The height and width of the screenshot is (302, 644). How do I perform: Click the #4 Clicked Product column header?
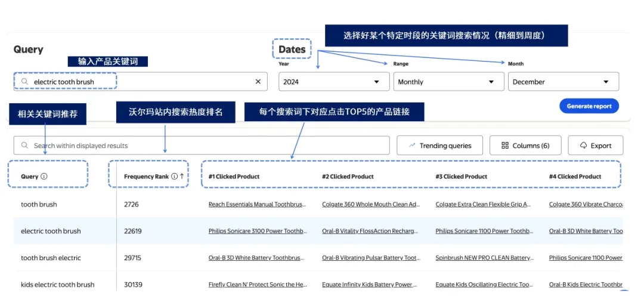point(575,176)
